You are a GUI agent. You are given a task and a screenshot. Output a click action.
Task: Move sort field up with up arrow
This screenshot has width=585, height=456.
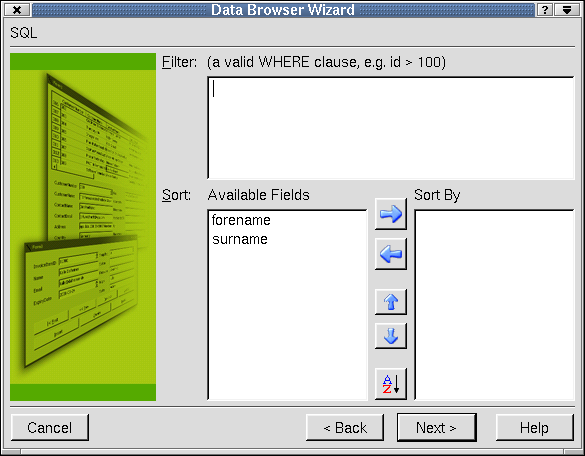(x=391, y=302)
